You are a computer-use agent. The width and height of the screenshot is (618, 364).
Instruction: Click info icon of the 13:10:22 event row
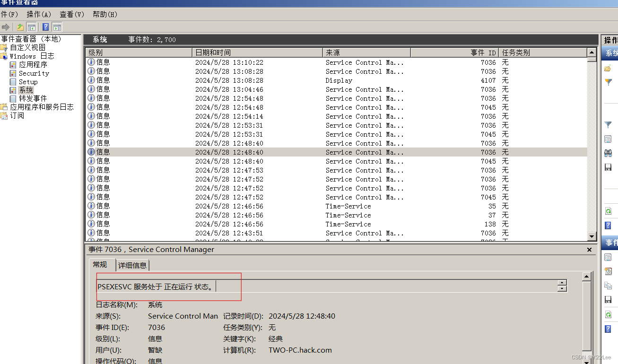91,62
